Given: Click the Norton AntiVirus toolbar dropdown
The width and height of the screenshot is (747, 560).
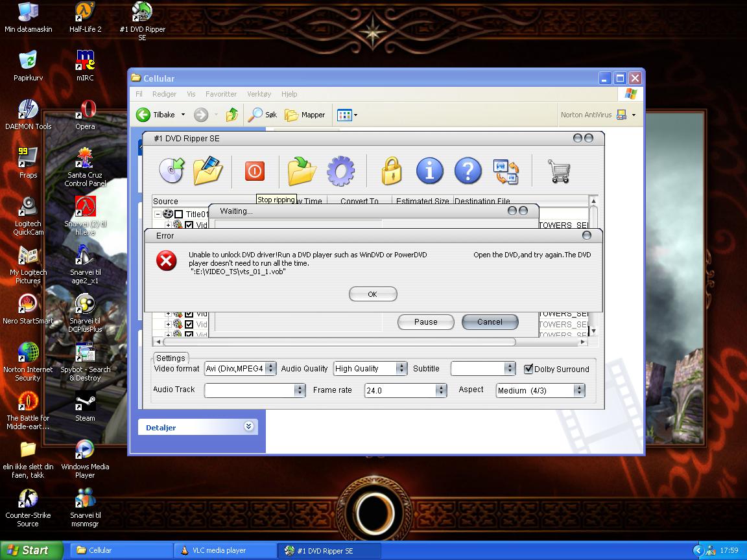Looking at the screenshot, I should coord(634,115).
